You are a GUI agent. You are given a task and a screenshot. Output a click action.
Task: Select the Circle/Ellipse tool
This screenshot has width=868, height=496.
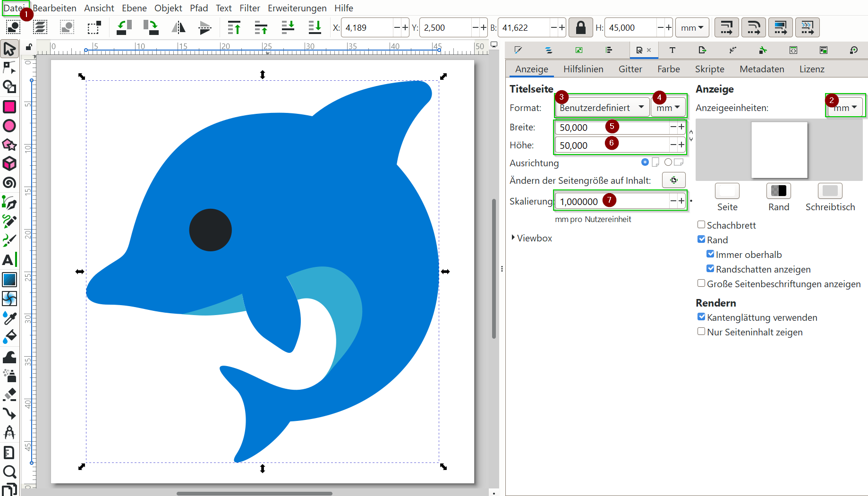pyautogui.click(x=9, y=126)
